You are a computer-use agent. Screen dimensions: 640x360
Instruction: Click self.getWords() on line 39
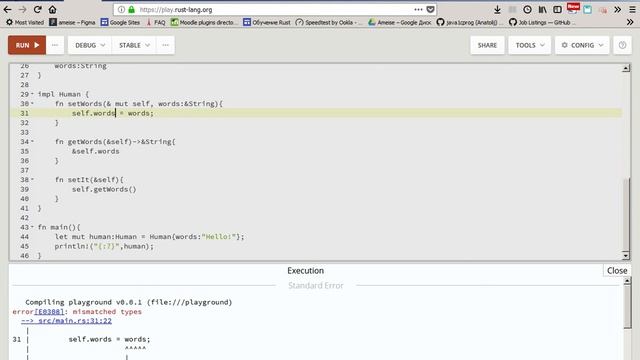click(104, 189)
